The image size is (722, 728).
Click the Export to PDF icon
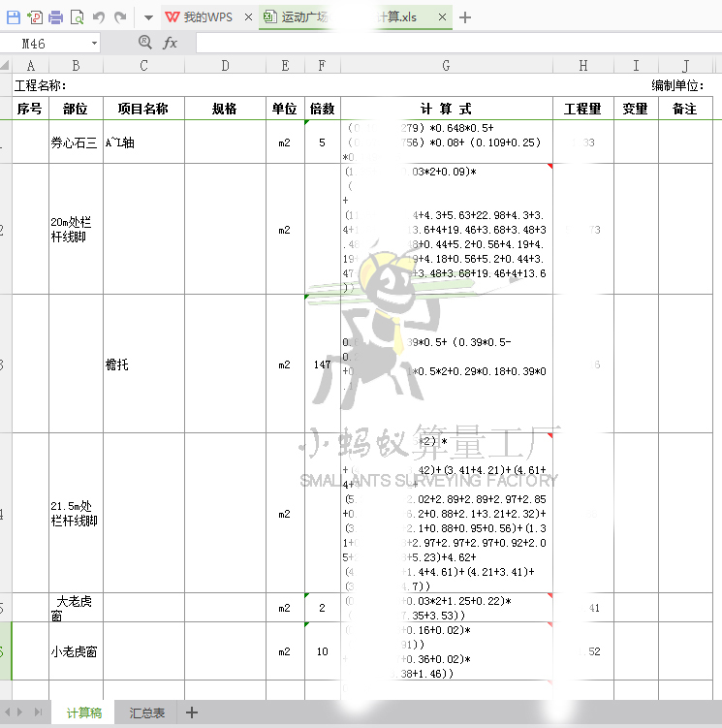pos(35,17)
